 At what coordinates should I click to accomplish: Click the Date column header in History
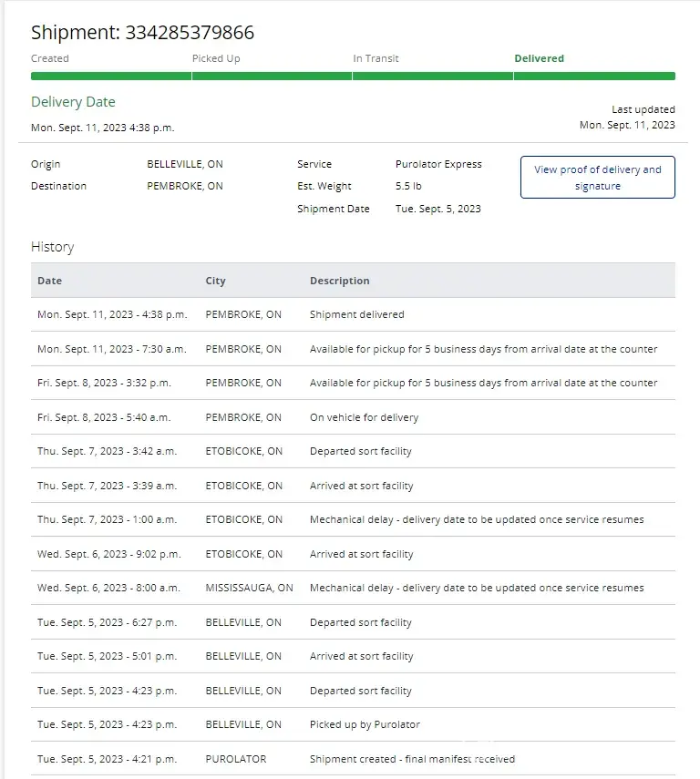tap(50, 281)
